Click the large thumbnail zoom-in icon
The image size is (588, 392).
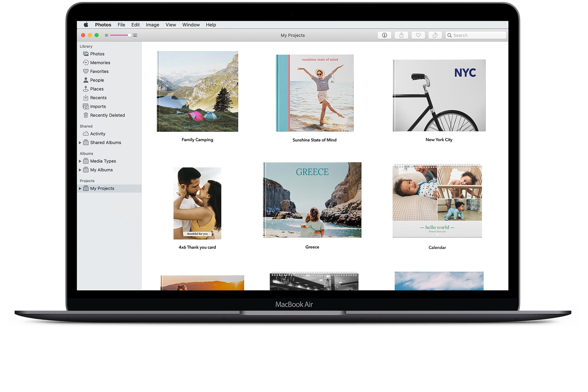(x=135, y=35)
